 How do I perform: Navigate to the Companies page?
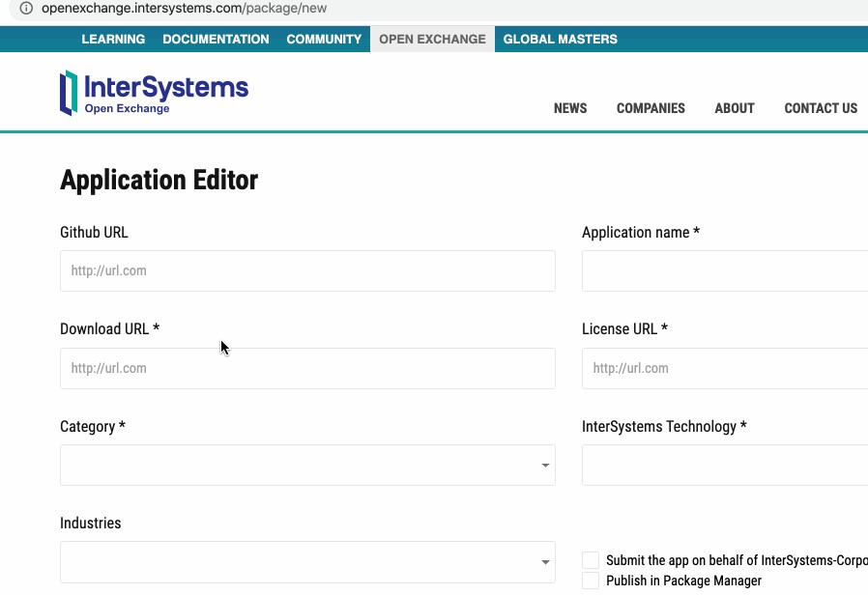[651, 108]
